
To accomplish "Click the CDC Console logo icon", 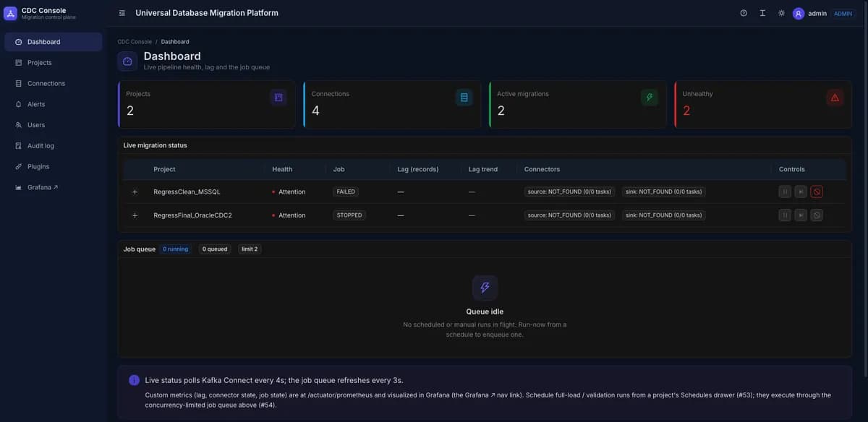I will tap(11, 13).
